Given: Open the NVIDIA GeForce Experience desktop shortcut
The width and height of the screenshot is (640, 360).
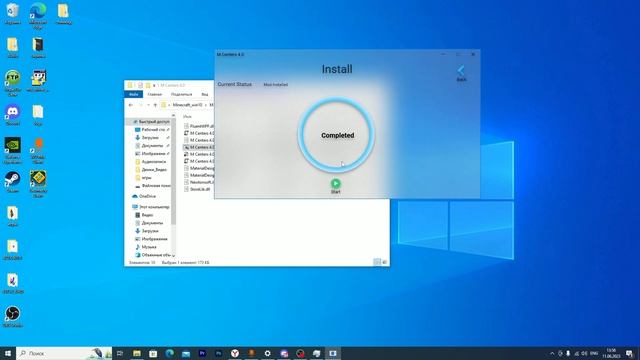Looking at the screenshot, I should 13,150.
